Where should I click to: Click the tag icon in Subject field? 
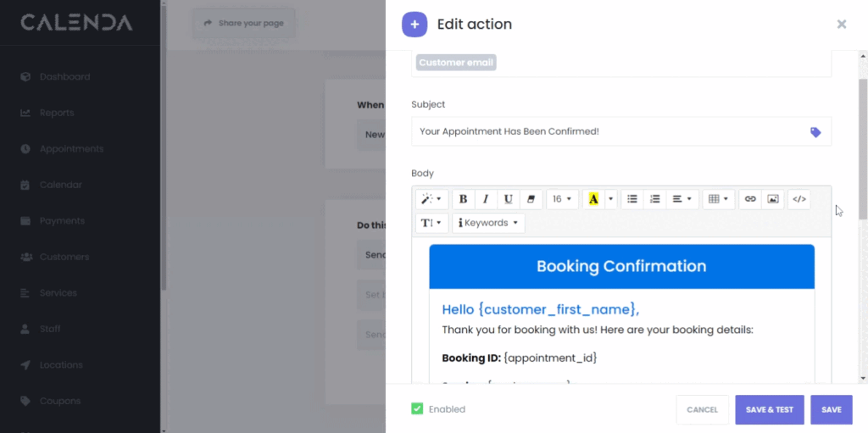pyautogui.click(x=815, y=132)
